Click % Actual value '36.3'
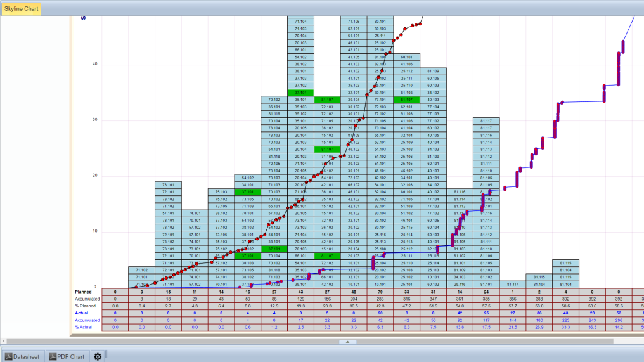Image resolution: width=644 pixels, height=362 pixels. [x=592, y=328]
